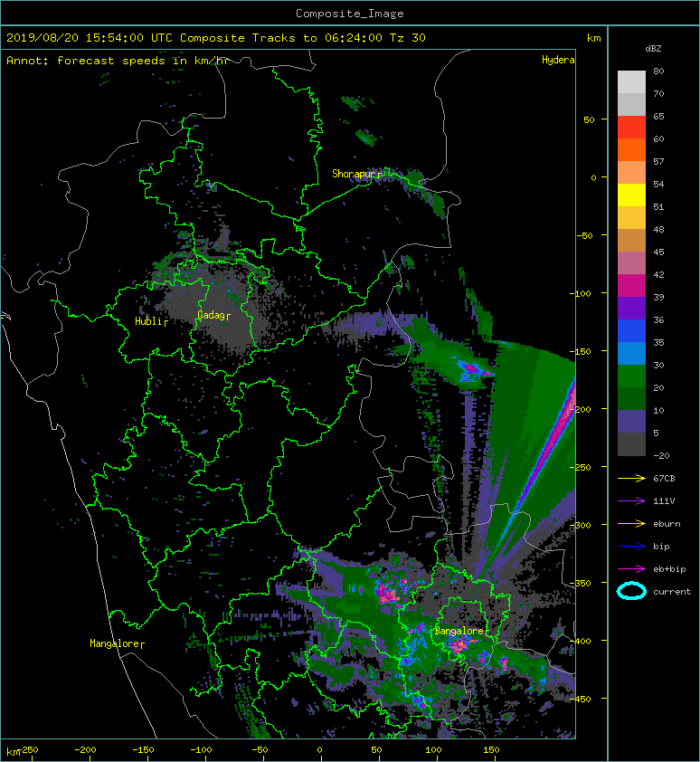The image size is (700, 762).
Task: Click the 67CB yellow arrow legend icon
Action: pos(631,478)
